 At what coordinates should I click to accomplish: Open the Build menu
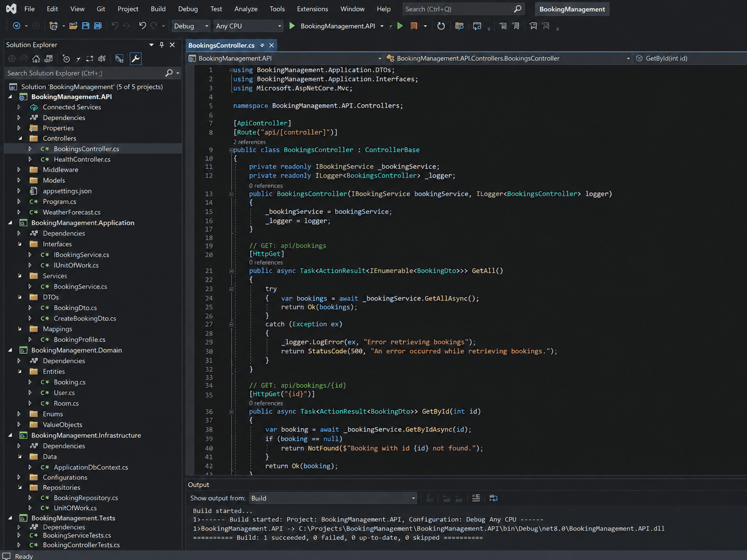point(158,9)
